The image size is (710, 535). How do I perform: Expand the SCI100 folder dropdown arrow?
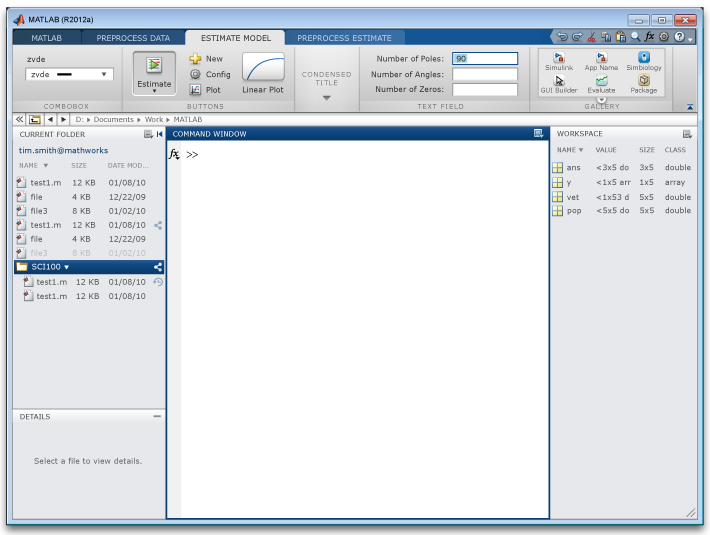[x=67, y=267]
